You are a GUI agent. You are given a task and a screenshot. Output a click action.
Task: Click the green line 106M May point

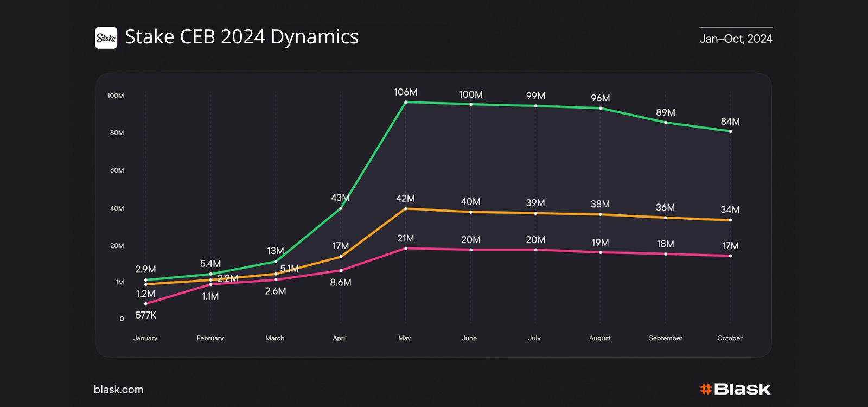[406, 102]
